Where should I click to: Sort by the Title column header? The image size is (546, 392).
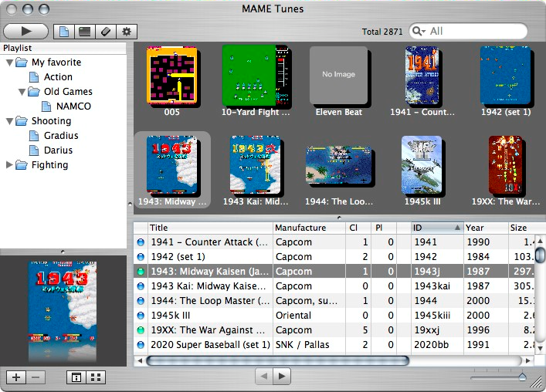pyautogui.click(x=210, y=228)
